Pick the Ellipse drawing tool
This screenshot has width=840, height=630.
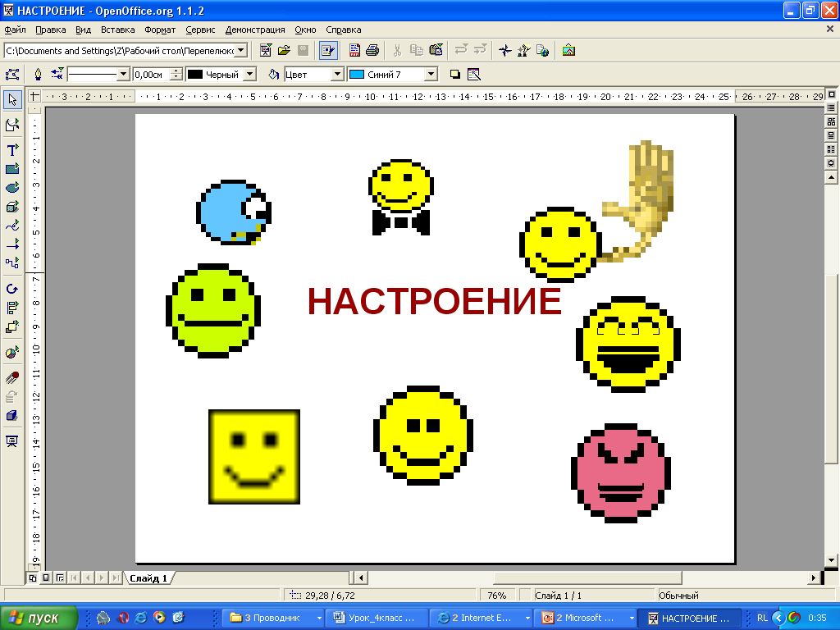[x=12, y=188]
